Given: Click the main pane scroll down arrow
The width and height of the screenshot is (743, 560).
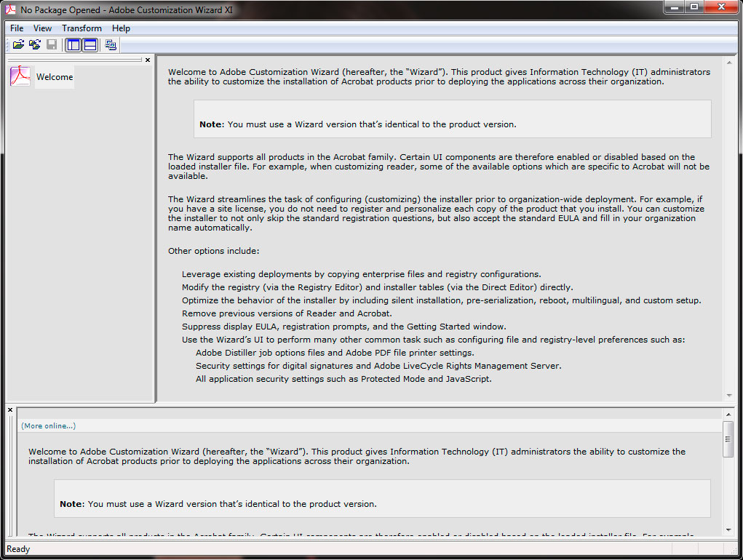Looking at the screenshot, I should tap(729, 396).
